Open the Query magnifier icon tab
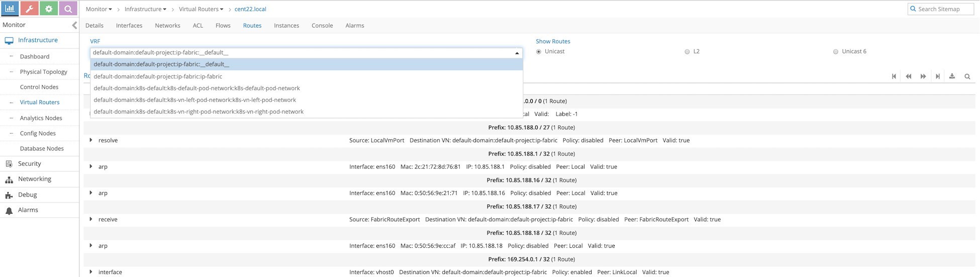 click(x=68, y=9)
